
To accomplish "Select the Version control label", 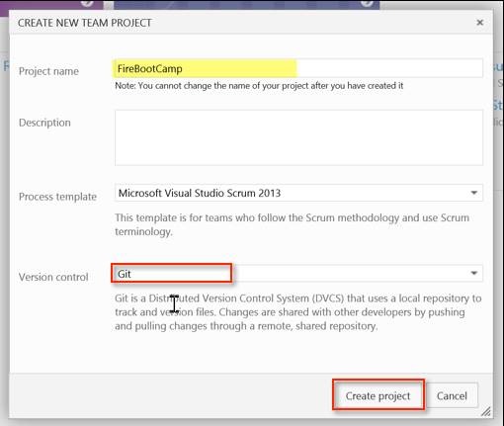I will point(53,277).
